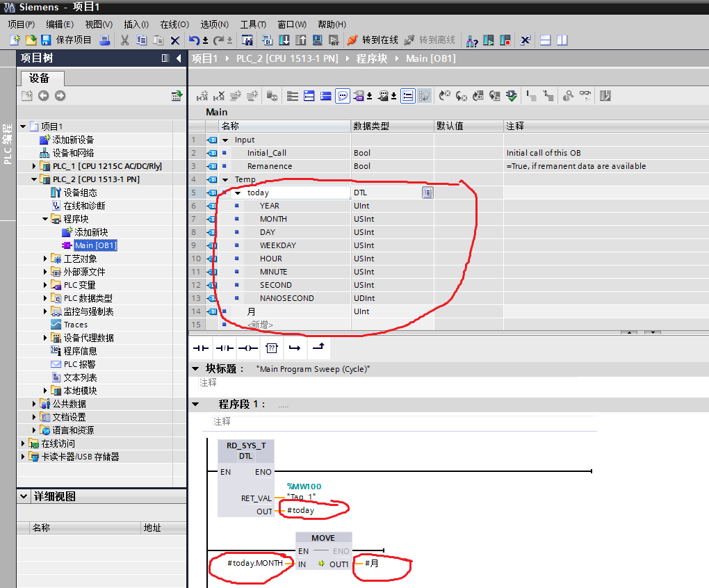Click the print icon in main toolbar
The image size is (709, 588).
tap(105, 40)
